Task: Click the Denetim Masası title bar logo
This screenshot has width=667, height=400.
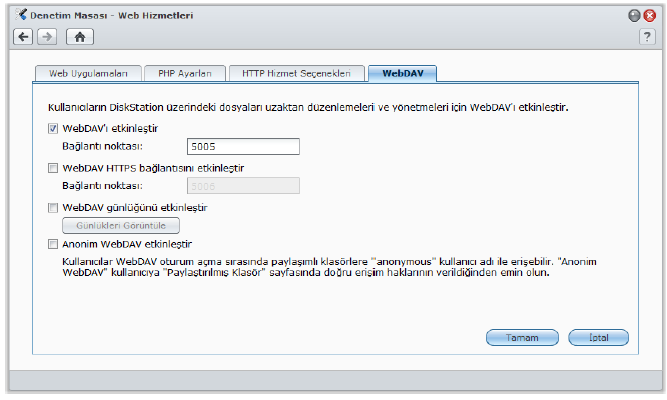Action: click(x=21, y=15)
